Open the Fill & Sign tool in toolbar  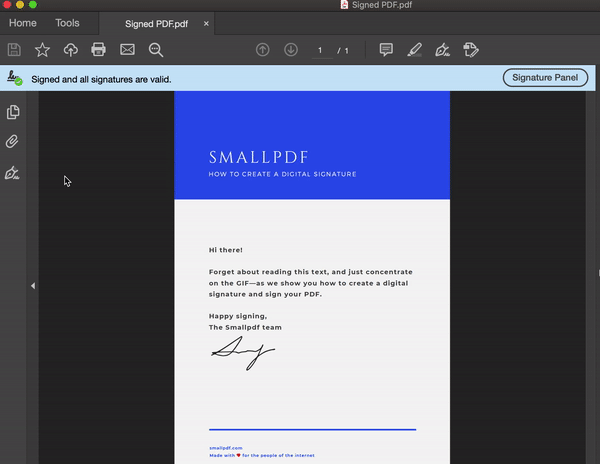click(x=442, y=50)
